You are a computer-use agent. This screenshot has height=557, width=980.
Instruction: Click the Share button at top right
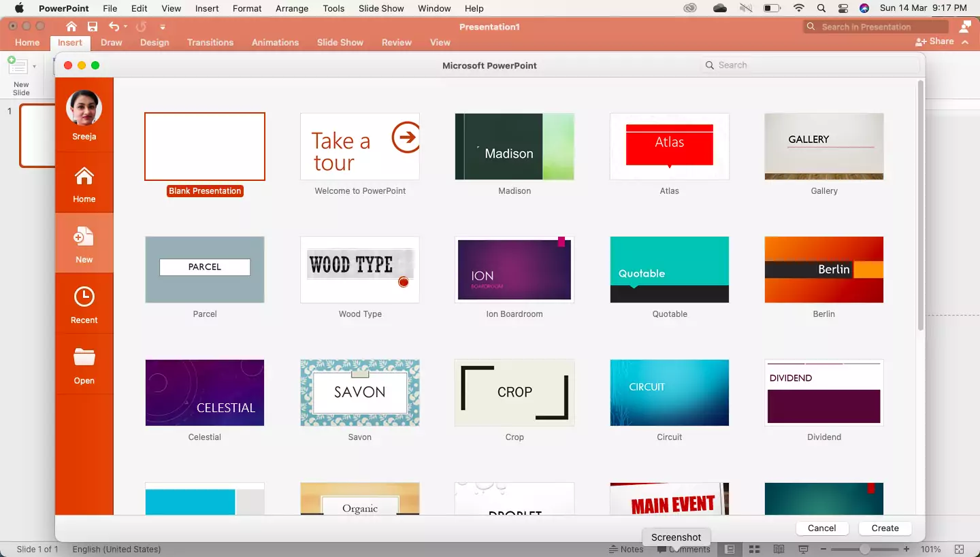click(x=934, y=41)
